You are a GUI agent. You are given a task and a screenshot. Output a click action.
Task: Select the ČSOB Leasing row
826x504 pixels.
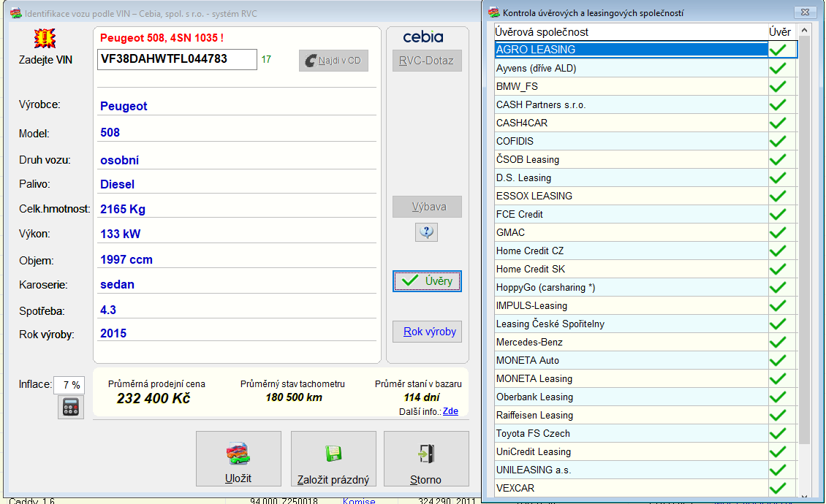coord(630,159)
